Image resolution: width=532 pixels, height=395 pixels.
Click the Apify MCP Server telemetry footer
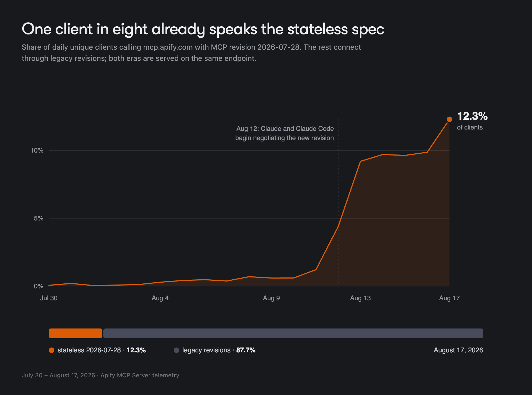100,375
